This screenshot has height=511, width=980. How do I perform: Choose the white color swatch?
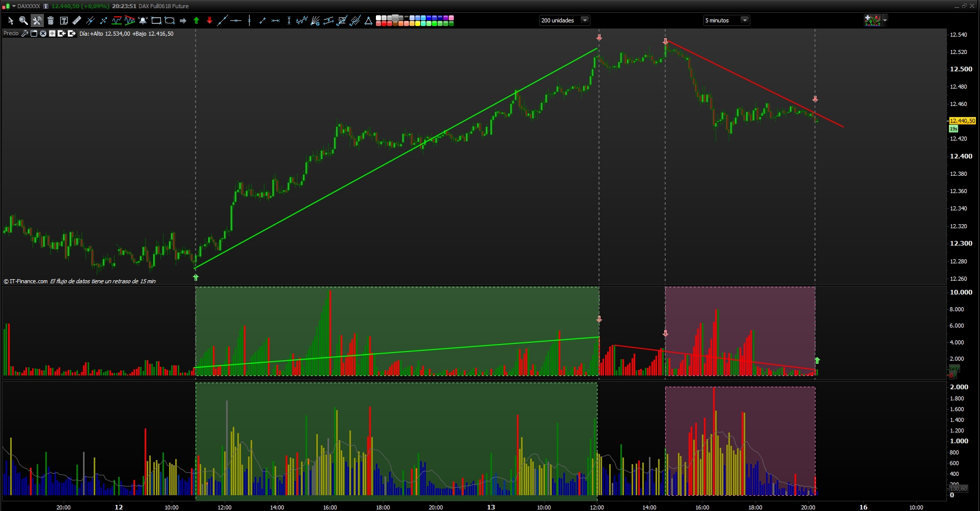pos(378,18)
